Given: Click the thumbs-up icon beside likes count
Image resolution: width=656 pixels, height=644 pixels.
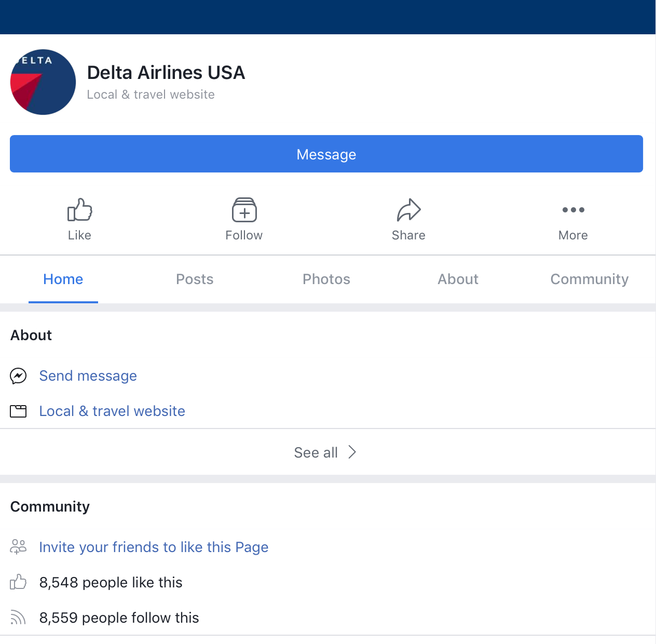Looking at the screenshot, I should [18, 582].
